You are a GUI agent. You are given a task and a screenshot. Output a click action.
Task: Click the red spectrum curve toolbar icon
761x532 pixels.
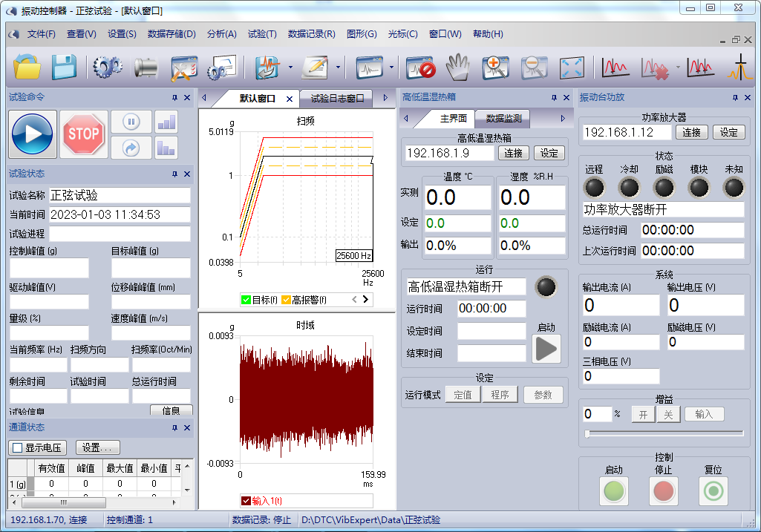pyautogui.click(x=615, y=67)
